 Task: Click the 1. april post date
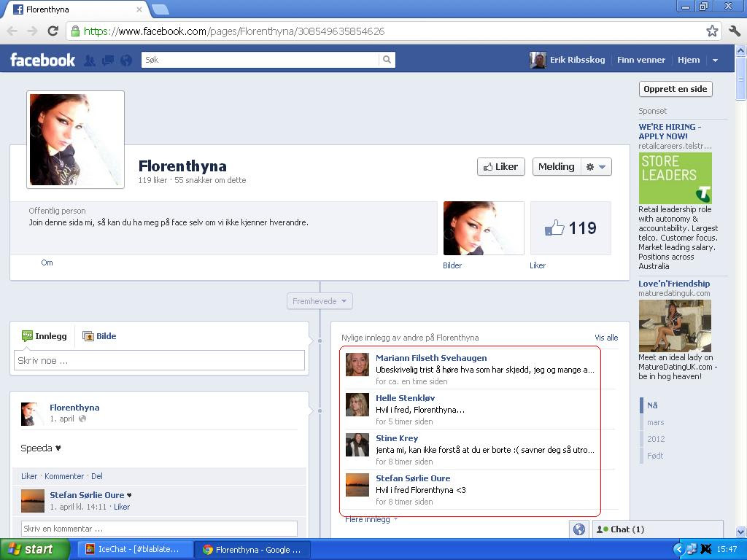pyautogui.click(x=62, y=419)
